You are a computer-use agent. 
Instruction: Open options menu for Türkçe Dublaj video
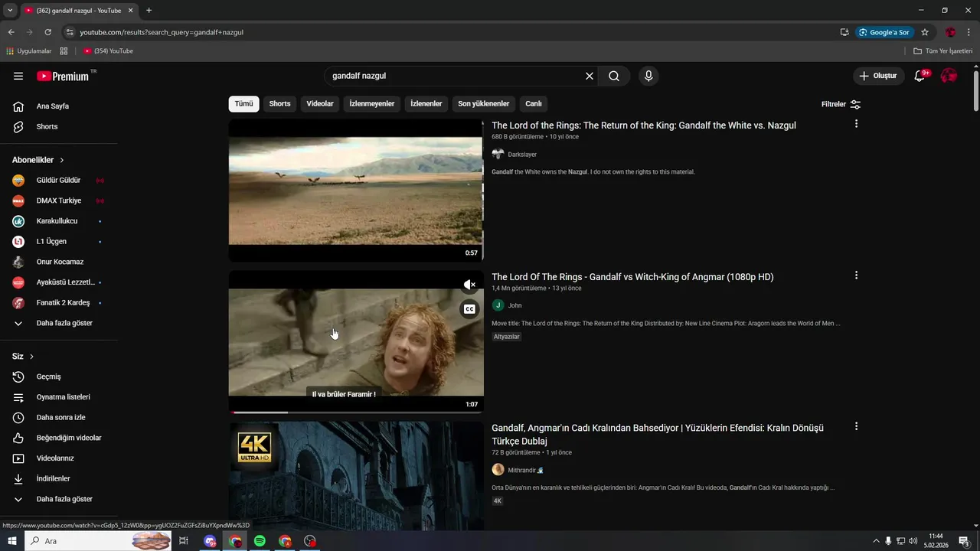pos(856,426)
